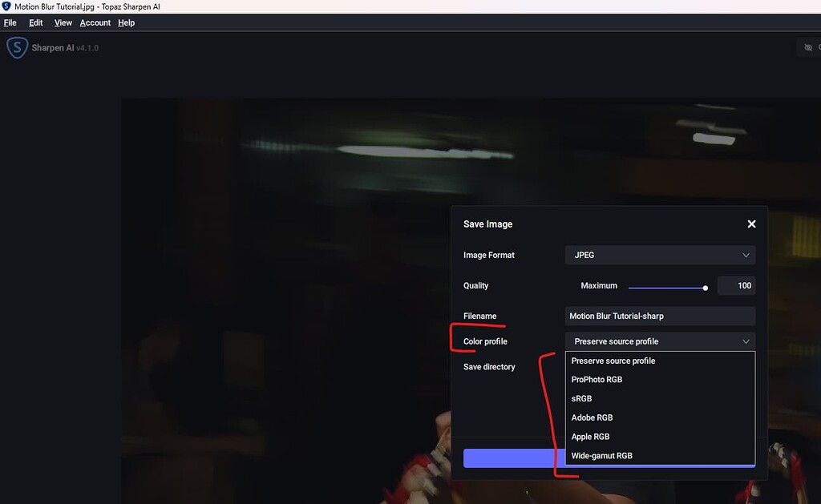Click the comparison preview icon top right
The height and width of the screenshot is (504, 821).
tap(808, 47)
